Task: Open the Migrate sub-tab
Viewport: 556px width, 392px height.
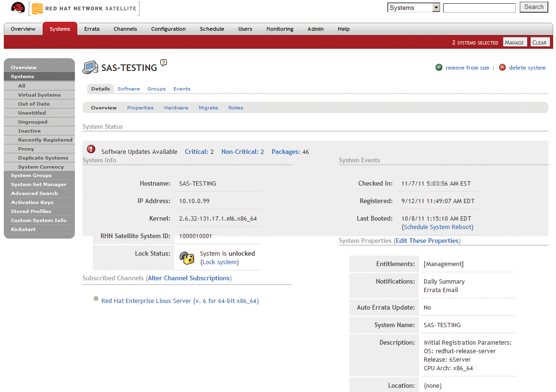Action: (x=209, y=107)
